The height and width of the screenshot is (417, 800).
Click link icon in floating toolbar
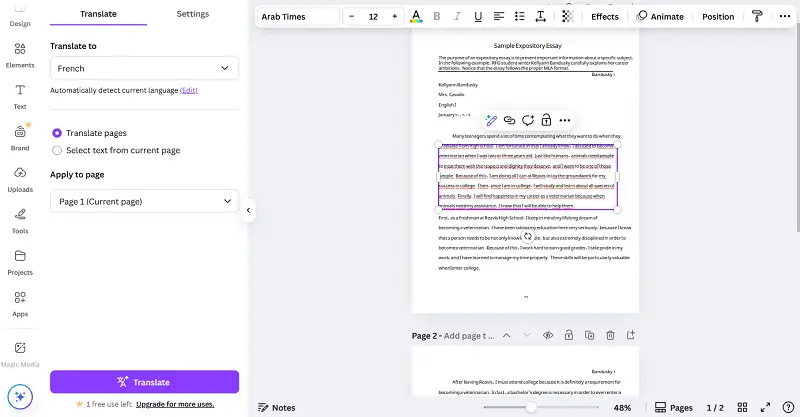[509, 120]
